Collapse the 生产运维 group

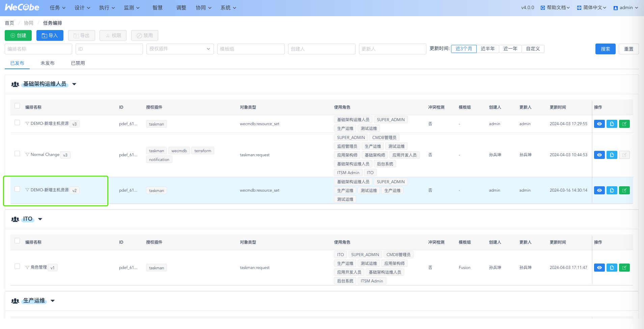coord(53,301)
